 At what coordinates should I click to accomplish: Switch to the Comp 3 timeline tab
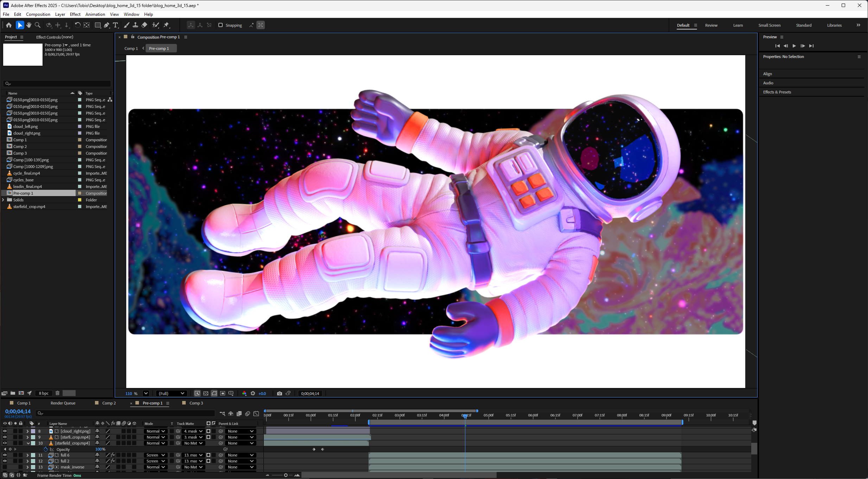[196, 403]
